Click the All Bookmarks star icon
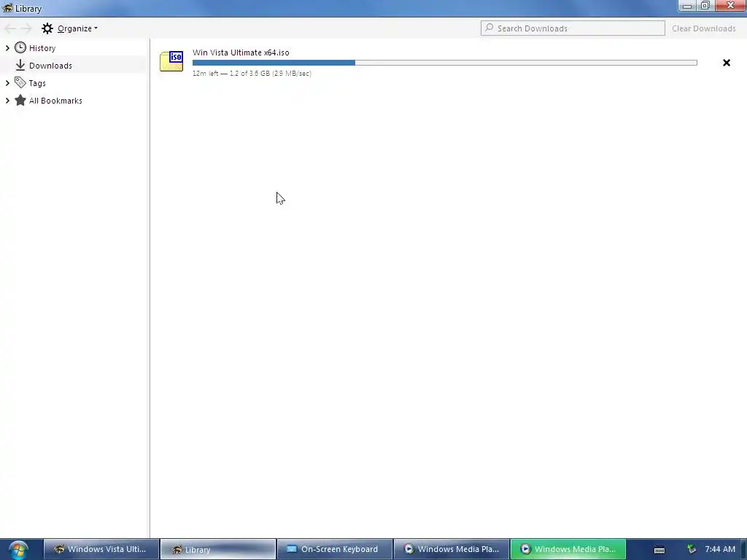The width and height of the screenshot is (747, 560). tap(20, 101)
